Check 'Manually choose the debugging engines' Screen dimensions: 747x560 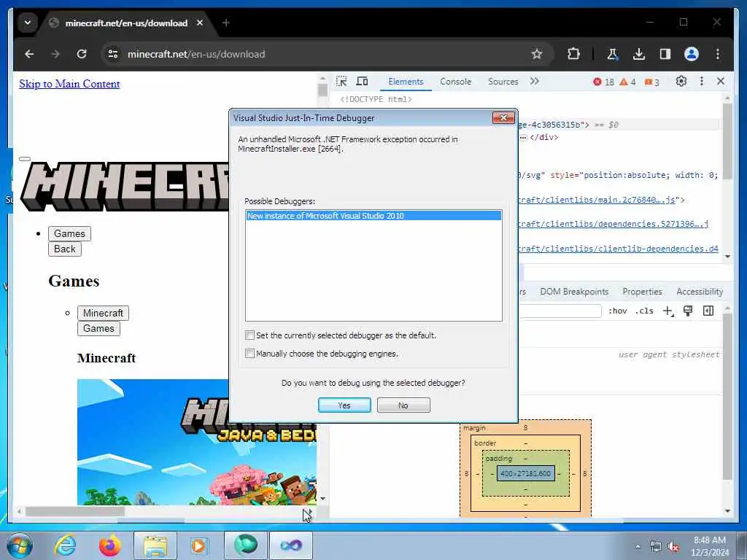249,354
